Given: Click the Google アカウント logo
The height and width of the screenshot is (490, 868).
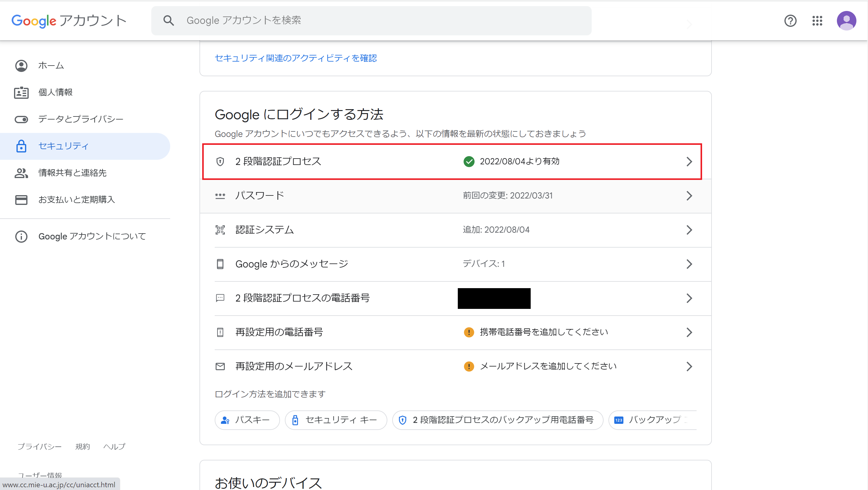Looking at the screenshot, I should [69, 20].
